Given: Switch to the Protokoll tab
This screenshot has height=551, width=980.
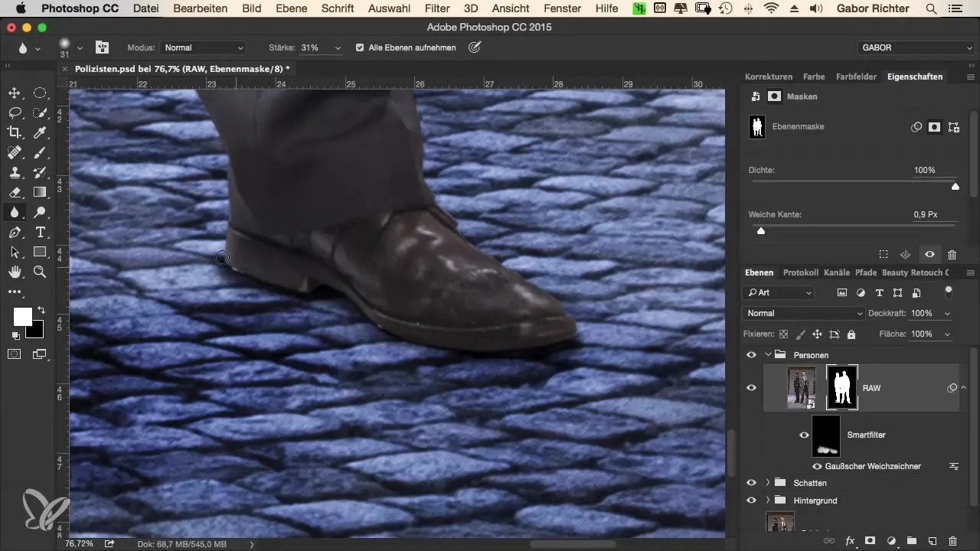Looking at the screenshot, I should 801,272.
